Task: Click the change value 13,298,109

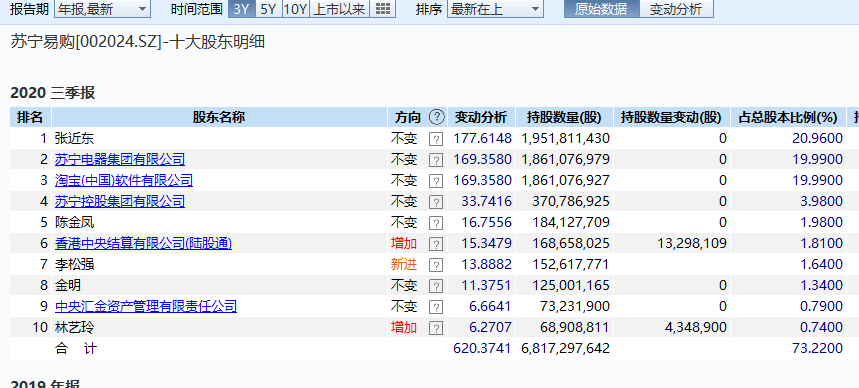Action: pos(692,244)
